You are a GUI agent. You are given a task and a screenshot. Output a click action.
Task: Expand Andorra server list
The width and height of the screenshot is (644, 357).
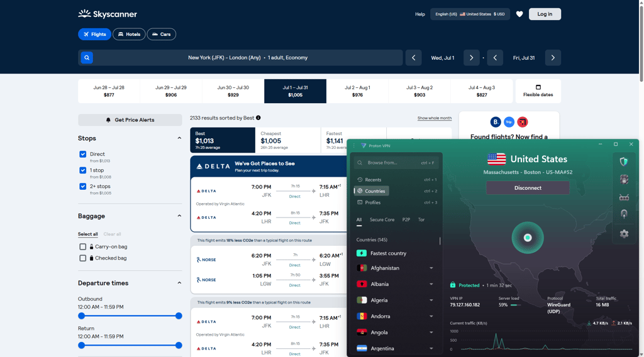tap(431, 316)
